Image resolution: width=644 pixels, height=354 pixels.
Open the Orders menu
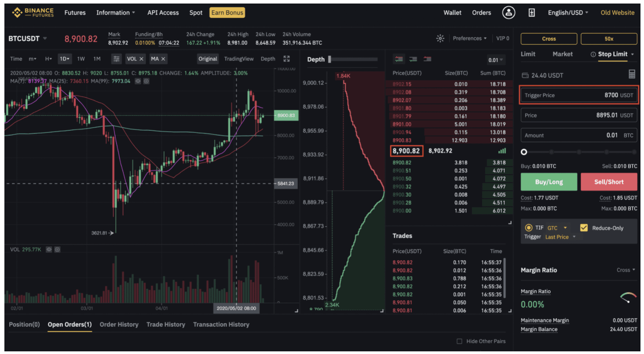(x=482, y=13)
